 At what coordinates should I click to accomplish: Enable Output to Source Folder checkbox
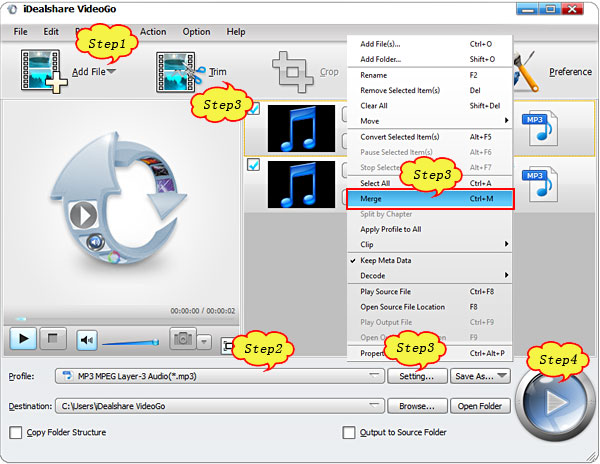click(x=349, y=433)
